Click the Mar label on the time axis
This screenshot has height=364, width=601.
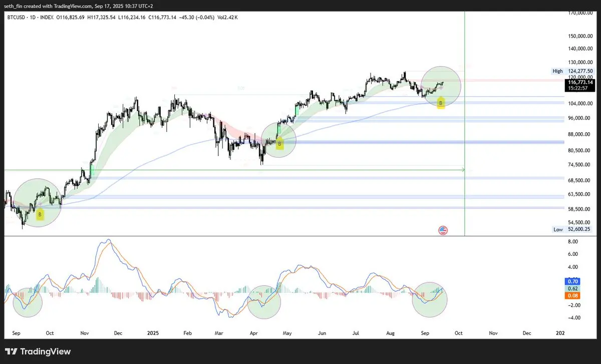point(219,332)
